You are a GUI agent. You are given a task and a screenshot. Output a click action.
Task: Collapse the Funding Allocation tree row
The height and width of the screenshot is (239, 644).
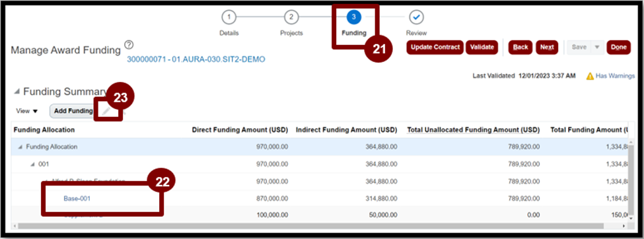[20, 147]
